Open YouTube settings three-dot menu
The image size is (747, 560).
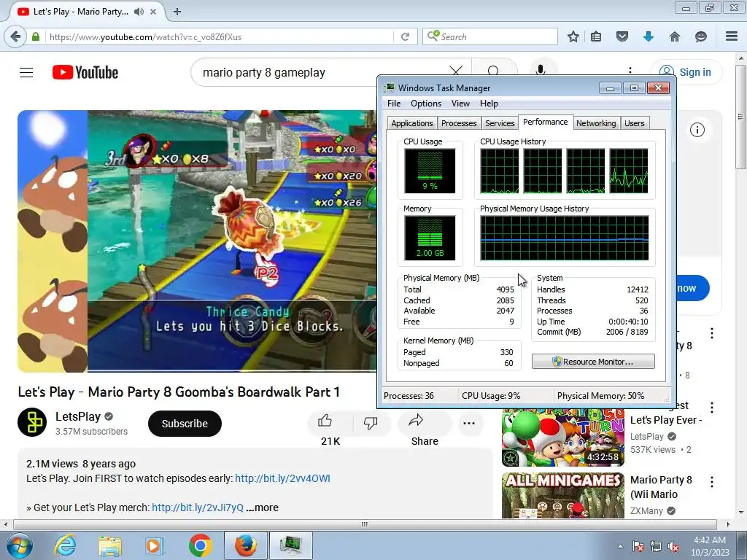click(630, 71)
